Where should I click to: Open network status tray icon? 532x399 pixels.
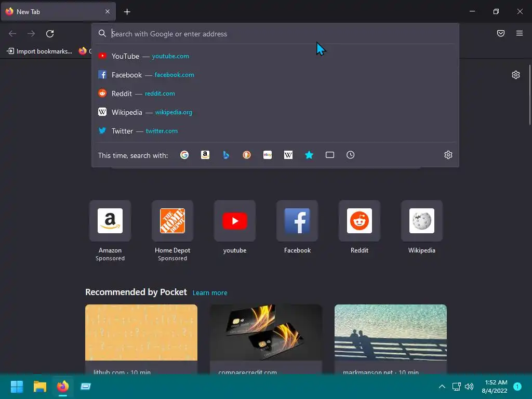(456, 387)
